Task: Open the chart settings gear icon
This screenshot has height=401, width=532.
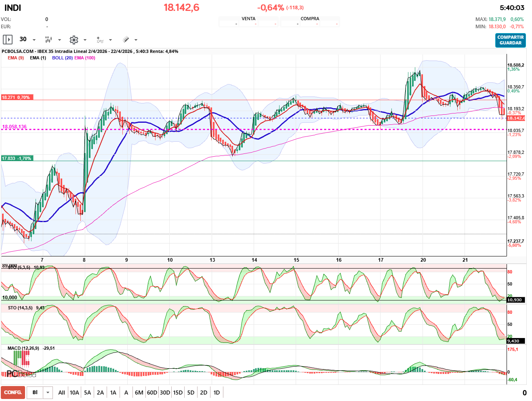Action: coord(74,40)
